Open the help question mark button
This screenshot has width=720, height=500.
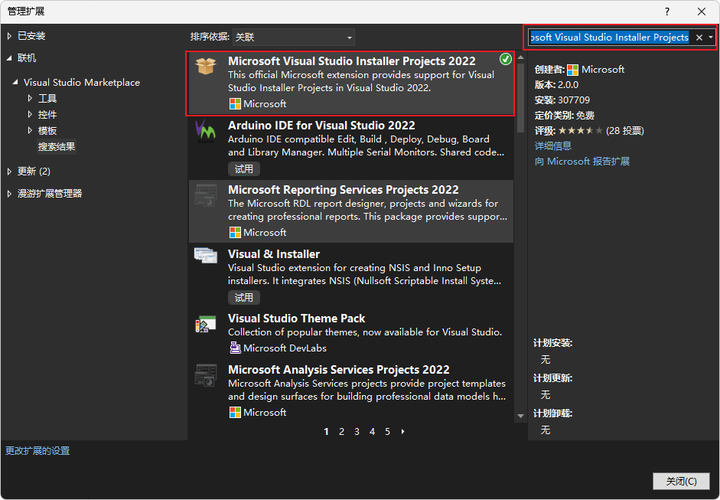(667, 11)
